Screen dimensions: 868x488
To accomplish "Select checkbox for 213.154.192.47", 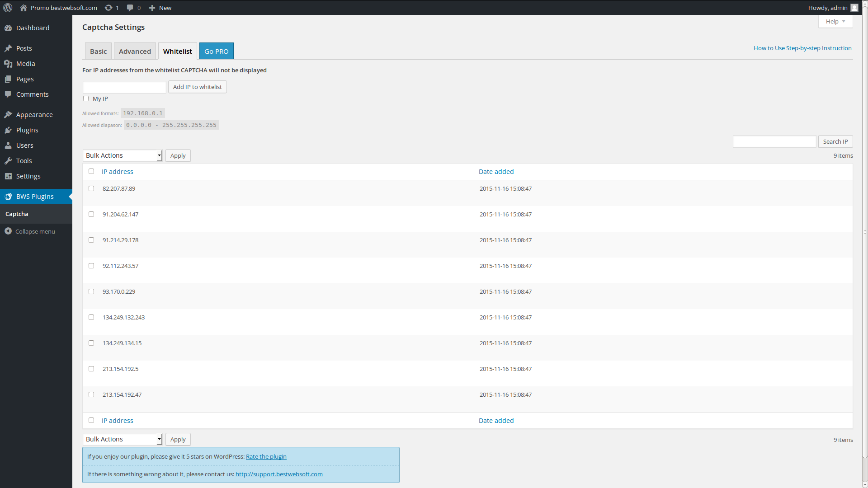I will (91, 394).
